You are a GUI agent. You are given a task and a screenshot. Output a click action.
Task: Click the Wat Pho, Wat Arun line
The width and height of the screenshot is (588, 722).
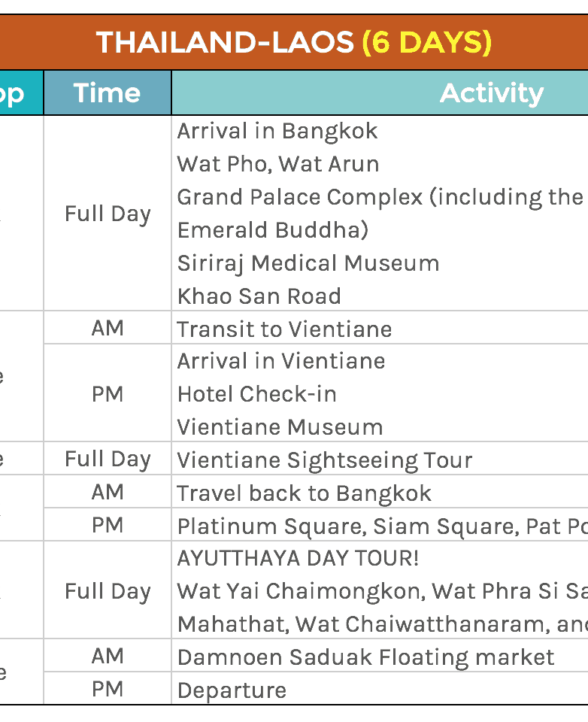(278, 164)
